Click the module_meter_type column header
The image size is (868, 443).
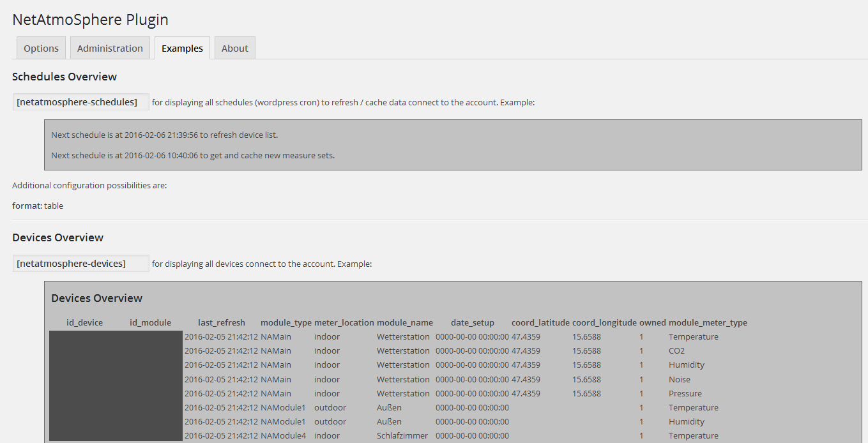click(708, 322)
